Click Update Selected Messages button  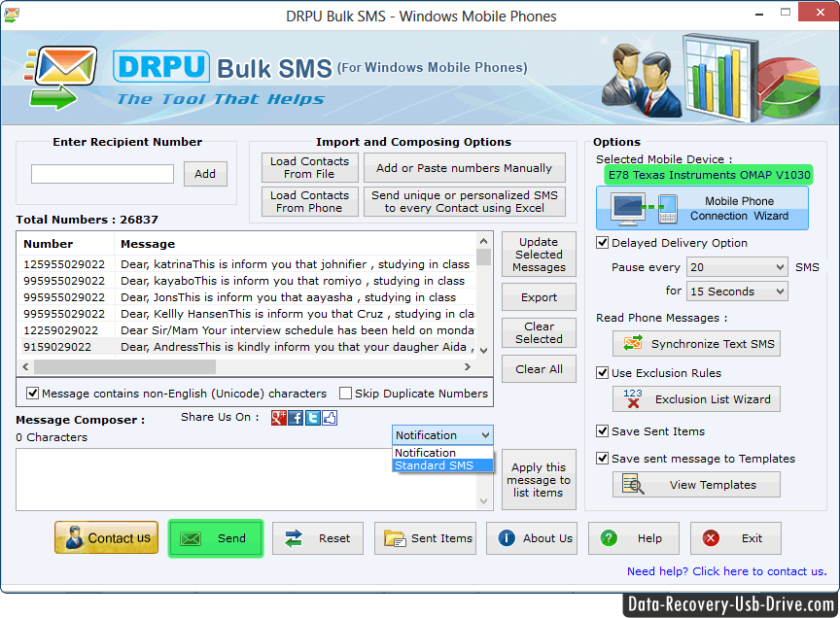539,255
